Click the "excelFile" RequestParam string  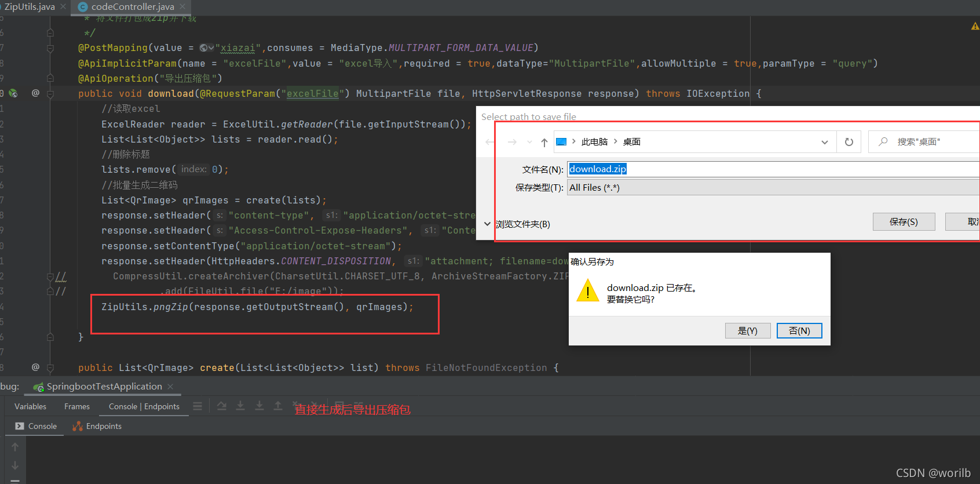click(x=313, y=93)
